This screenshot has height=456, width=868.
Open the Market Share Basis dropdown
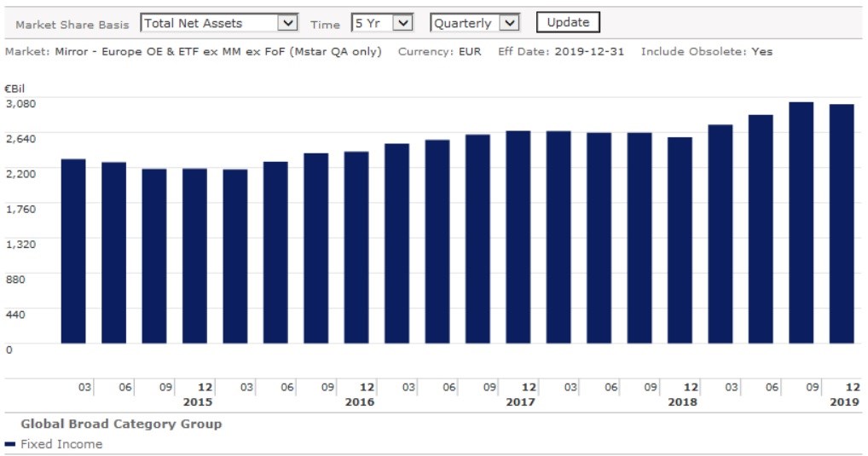click(218, 23)
